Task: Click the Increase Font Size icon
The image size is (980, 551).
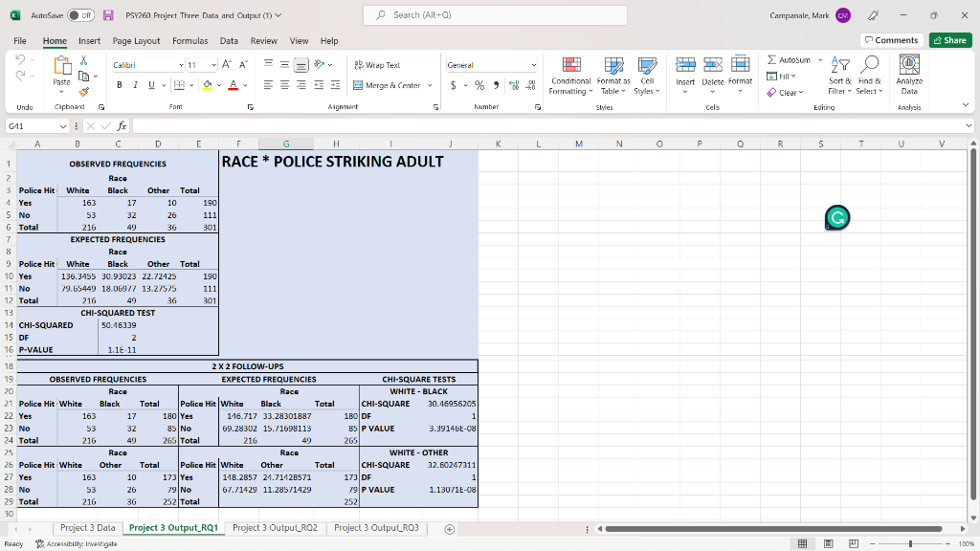Action: (x=227, y=65)
